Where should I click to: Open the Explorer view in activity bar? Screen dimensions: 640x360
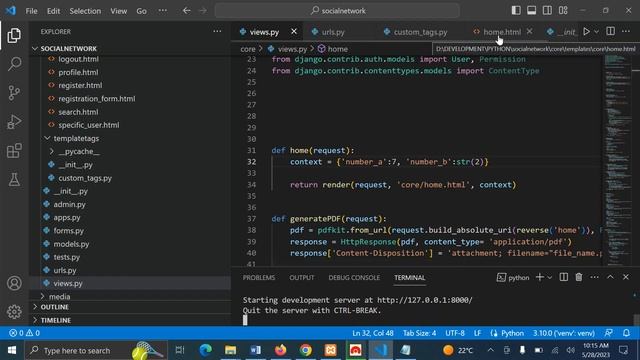click(x=14, y=36)
